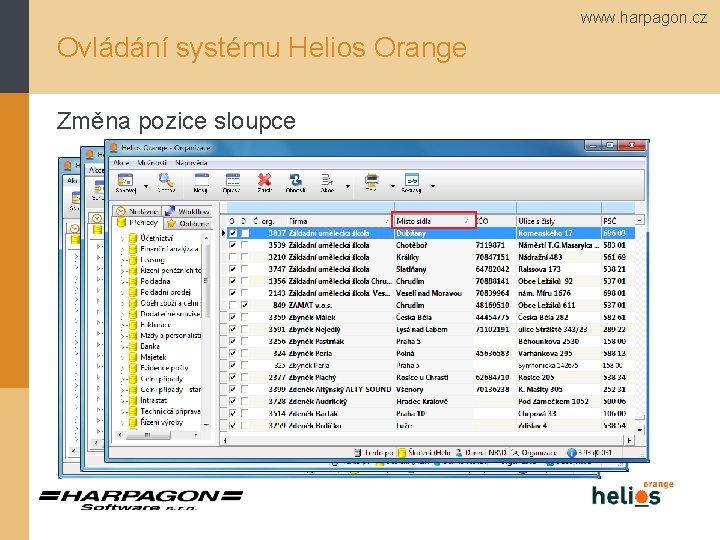Expand the Banka tree node
This screenshot has width=720, height=540.
tap(123, 347)
